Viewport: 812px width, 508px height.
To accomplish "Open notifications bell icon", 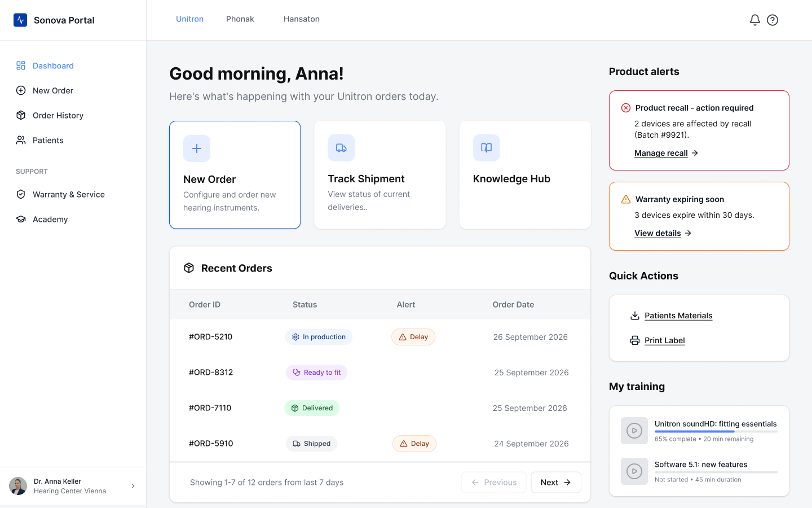I will (x=755, y=20).
